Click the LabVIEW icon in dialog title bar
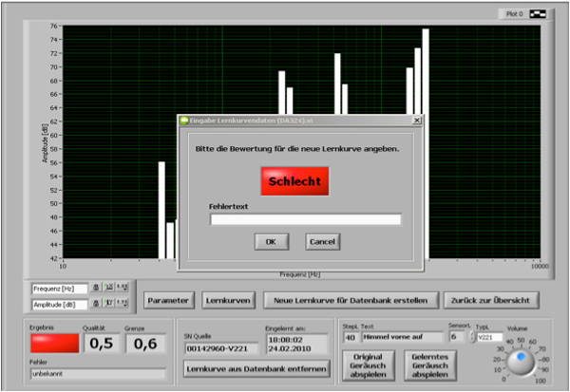The width and height of the screenshot is (570, 392). pos(185,121)
